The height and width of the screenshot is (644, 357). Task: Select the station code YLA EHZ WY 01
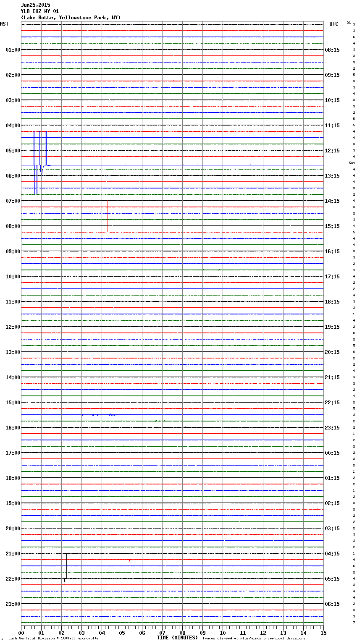[40, 11]
